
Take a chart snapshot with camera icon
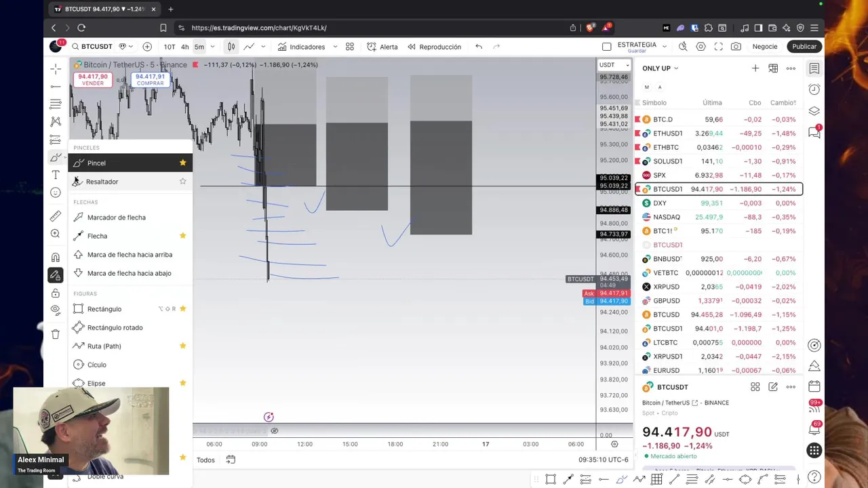[736, 47]
